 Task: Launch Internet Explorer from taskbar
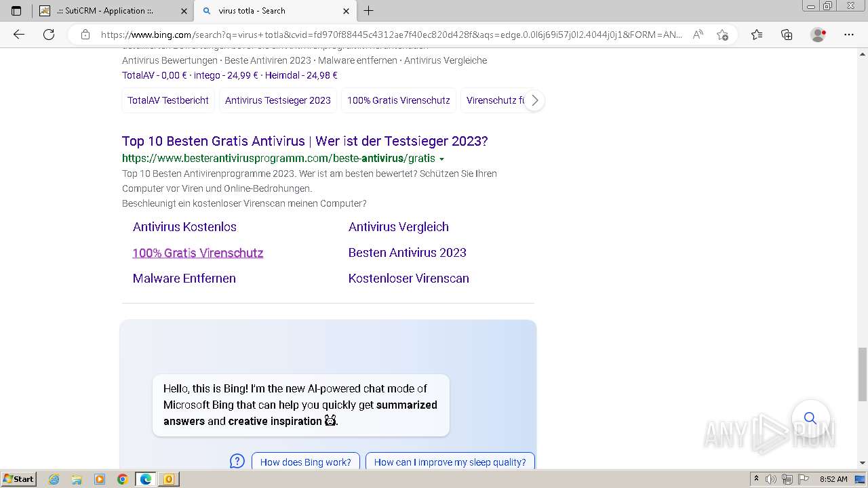tap(54, 479)
